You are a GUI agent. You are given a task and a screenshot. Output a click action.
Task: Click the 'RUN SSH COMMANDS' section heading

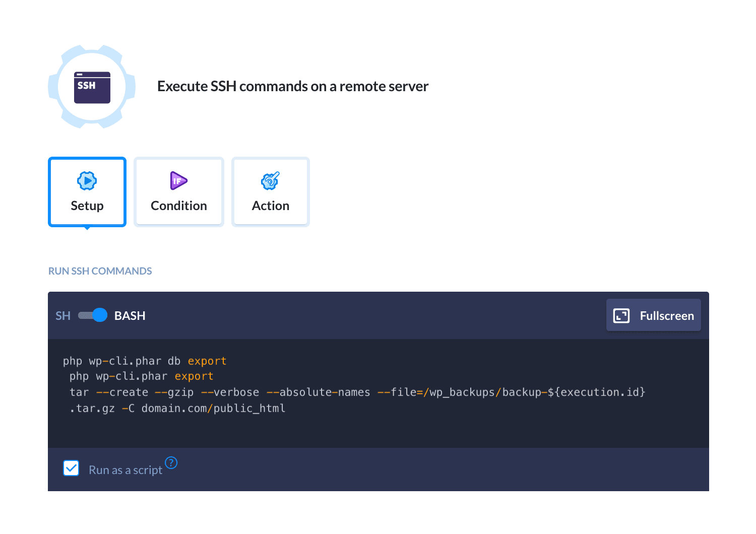(x=100, y=271)
